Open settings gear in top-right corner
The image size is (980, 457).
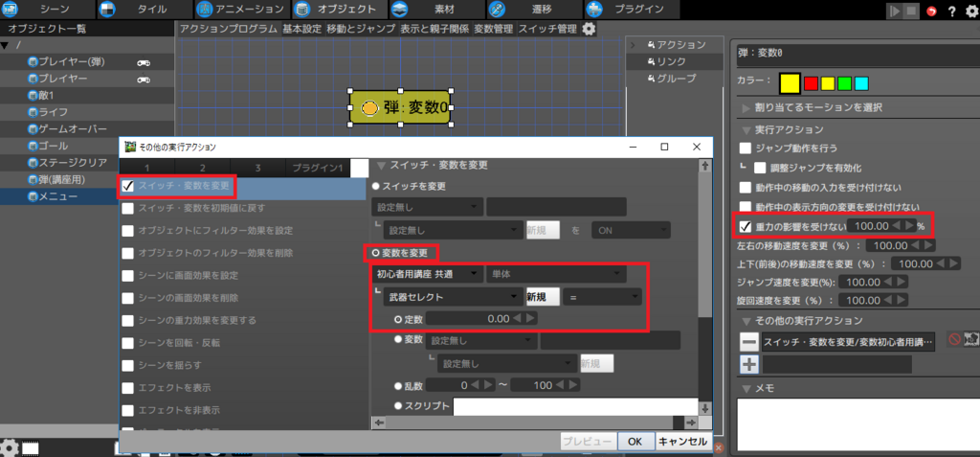coord(970,11)
